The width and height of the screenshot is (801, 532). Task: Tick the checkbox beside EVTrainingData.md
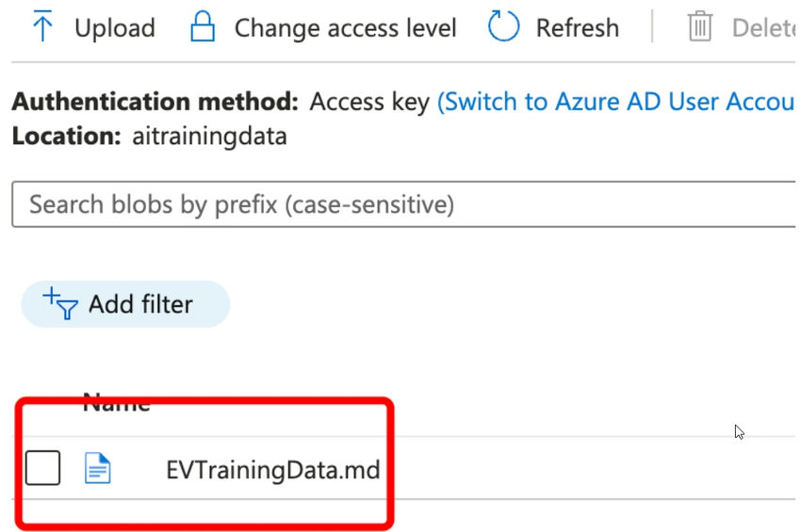tap(42, 468)
